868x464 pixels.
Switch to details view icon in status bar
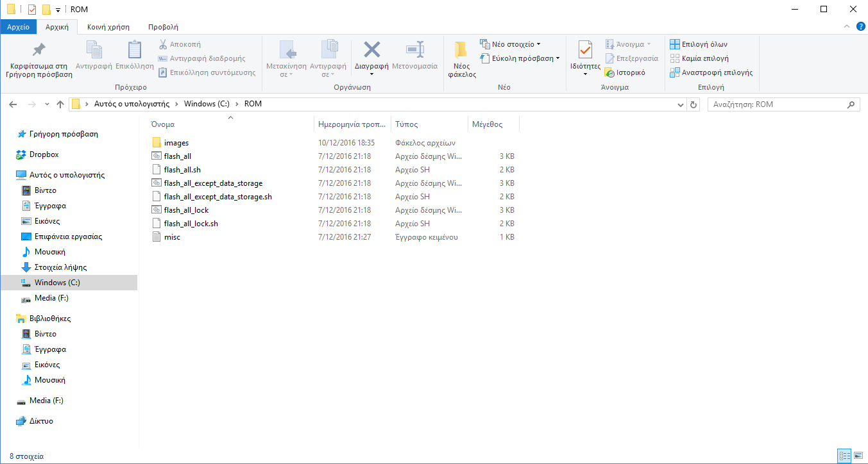(844, 456)
